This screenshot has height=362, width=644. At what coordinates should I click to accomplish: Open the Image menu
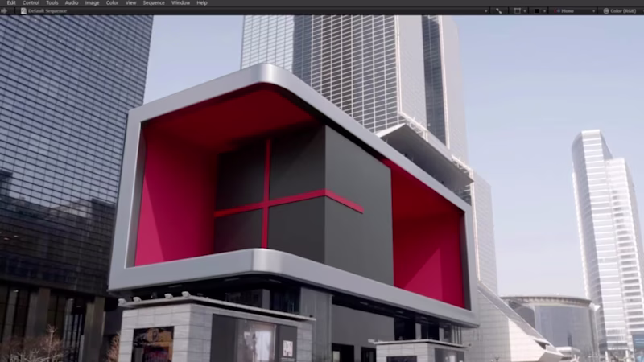pyautogui.click(x=92, y=3)
